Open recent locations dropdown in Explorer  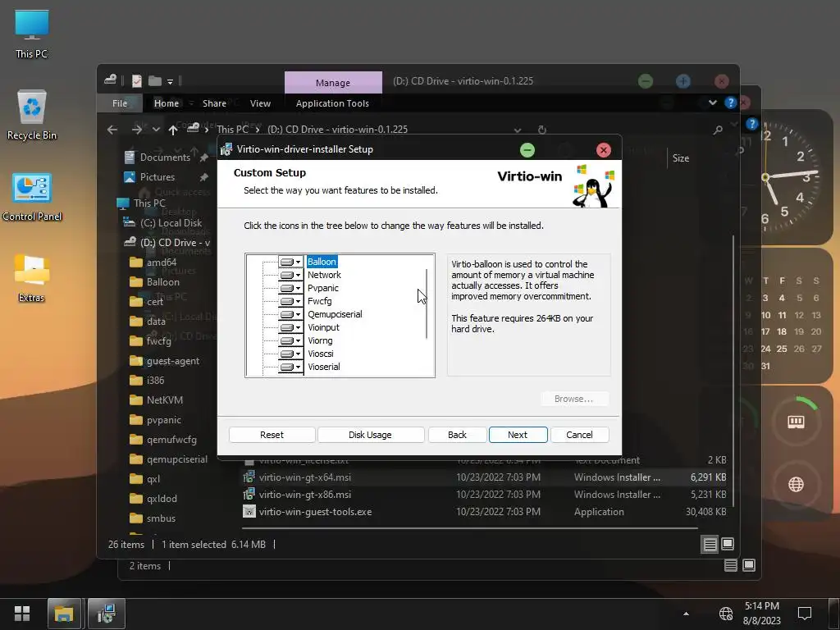pos(156,130)
